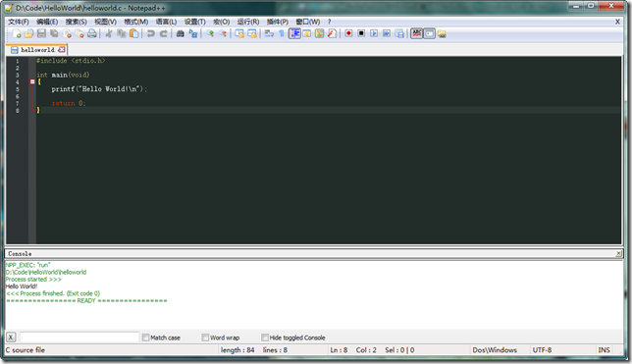The width and height of the screenshot is (632, 364).
Task: Click printf line in code editor
Action: click(x=99, y=89)
